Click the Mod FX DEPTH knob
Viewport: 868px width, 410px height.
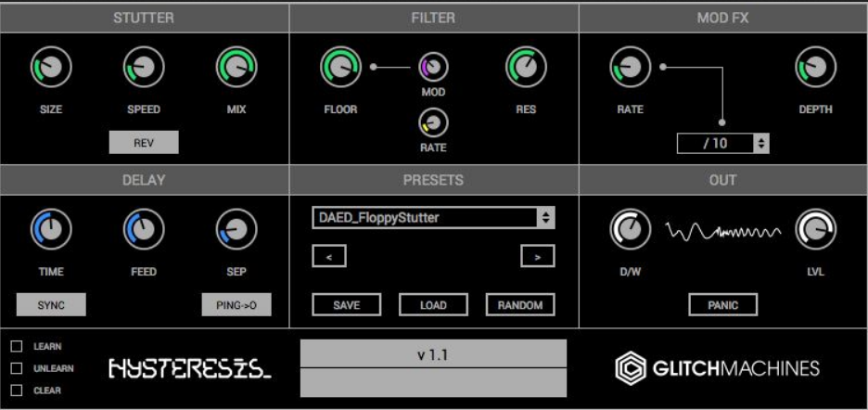tap(816, 67)
